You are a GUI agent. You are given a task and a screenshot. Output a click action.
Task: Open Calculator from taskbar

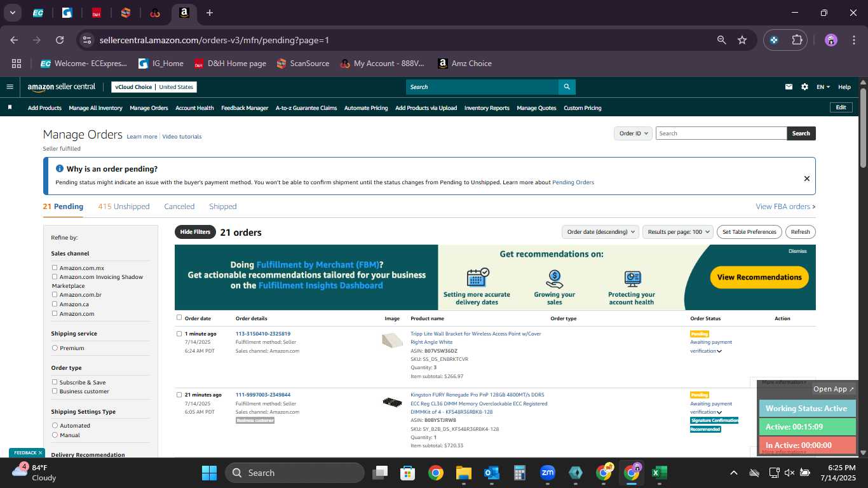519,473
